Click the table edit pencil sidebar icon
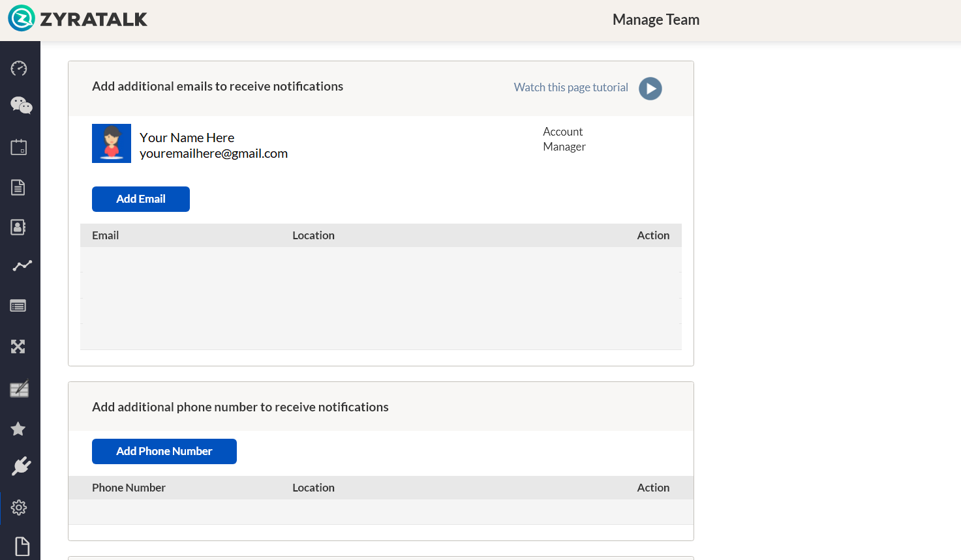Image resolution: width=961 pixels, height=560 pixels. (19, 389)
